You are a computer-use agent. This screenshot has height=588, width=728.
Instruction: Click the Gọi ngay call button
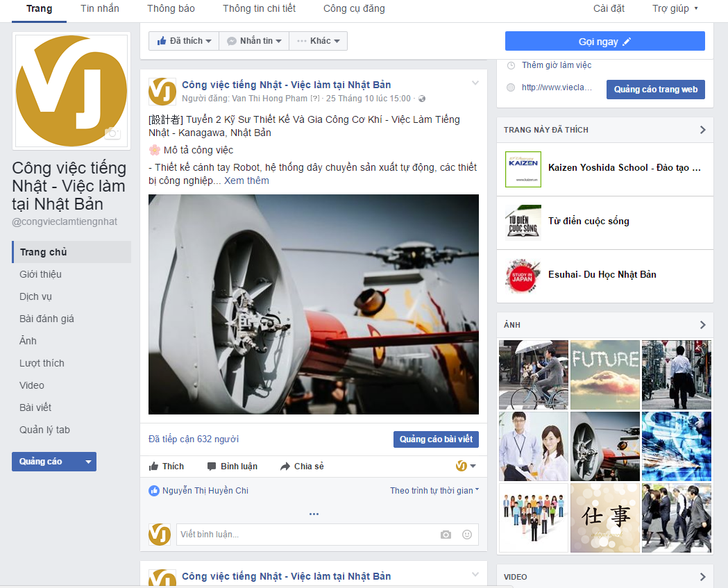click(x=604, y=42)
